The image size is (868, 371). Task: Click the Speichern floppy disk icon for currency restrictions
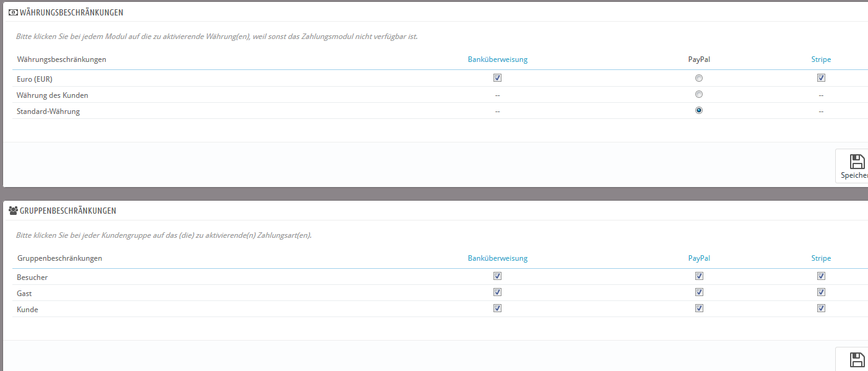pyautogui.click(x=857, y=162)
